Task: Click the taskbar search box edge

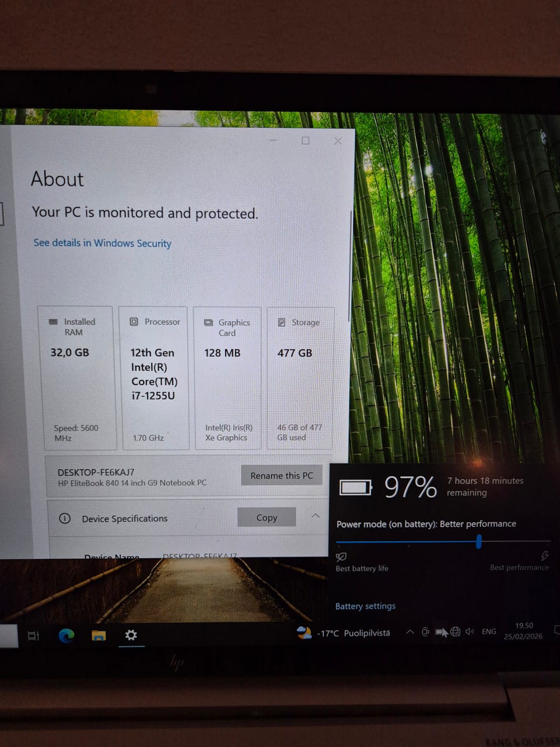Action: pos(9,636)
